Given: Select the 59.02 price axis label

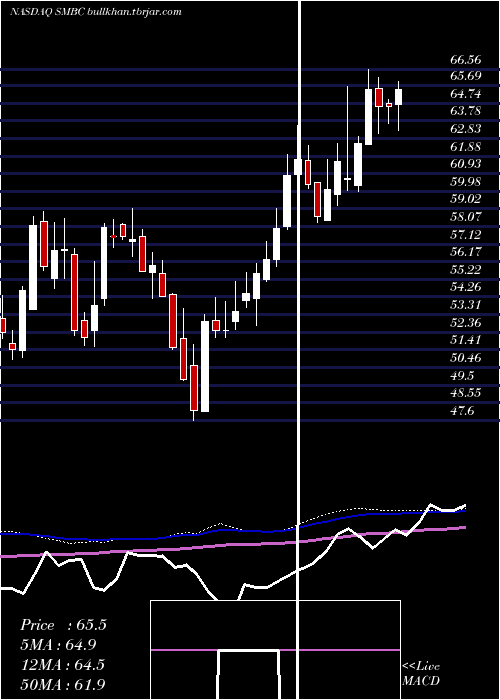Looking at the screenshot, I should point(466,199).
